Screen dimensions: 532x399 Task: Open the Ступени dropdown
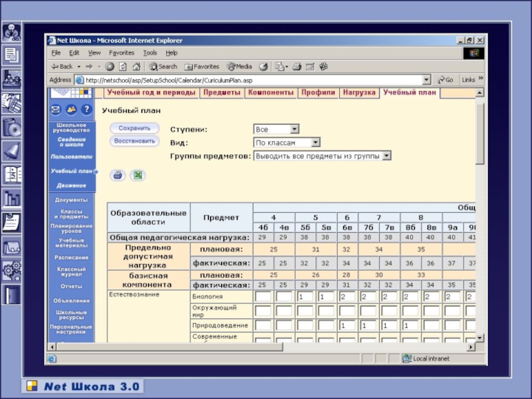[276, 129]
